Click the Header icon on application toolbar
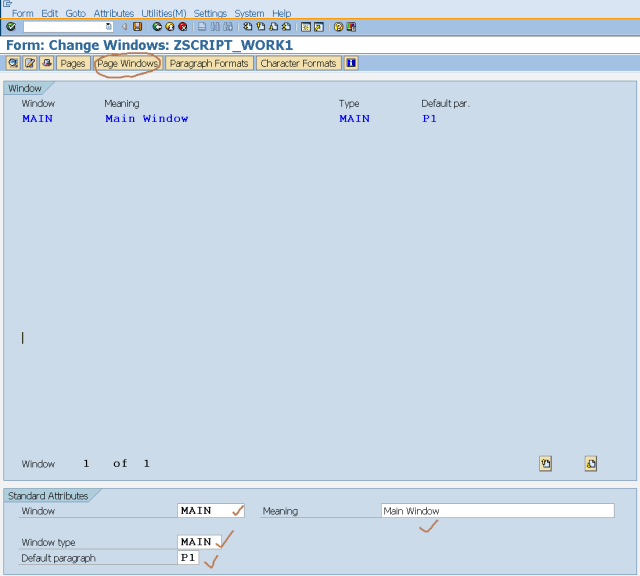 pyautogui.click(x=13, y=63)
